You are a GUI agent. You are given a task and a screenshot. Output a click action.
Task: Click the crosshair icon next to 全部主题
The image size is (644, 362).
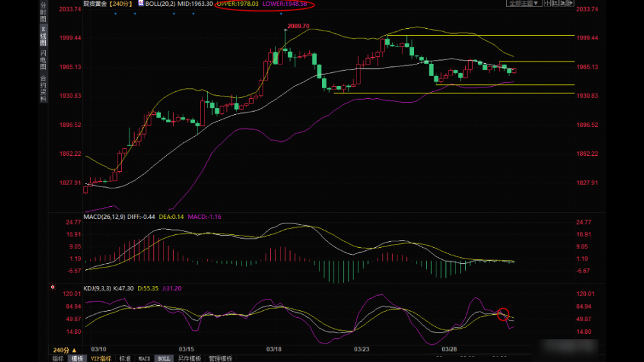547,3
